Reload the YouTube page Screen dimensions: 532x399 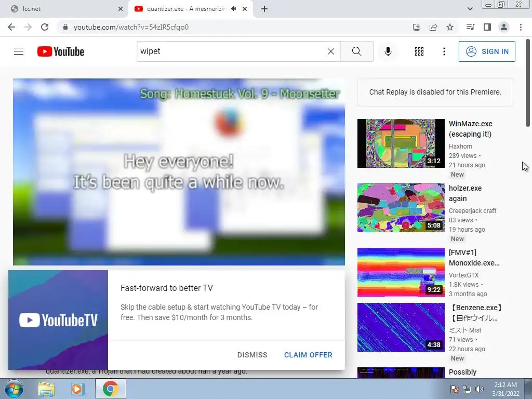[x=45, y=27]
